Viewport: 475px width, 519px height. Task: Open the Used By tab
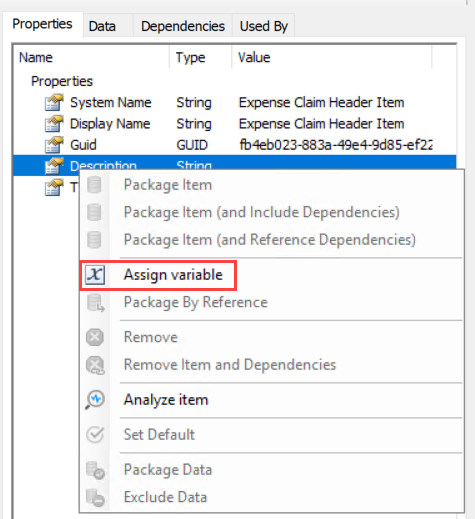[x=263, y=26]
